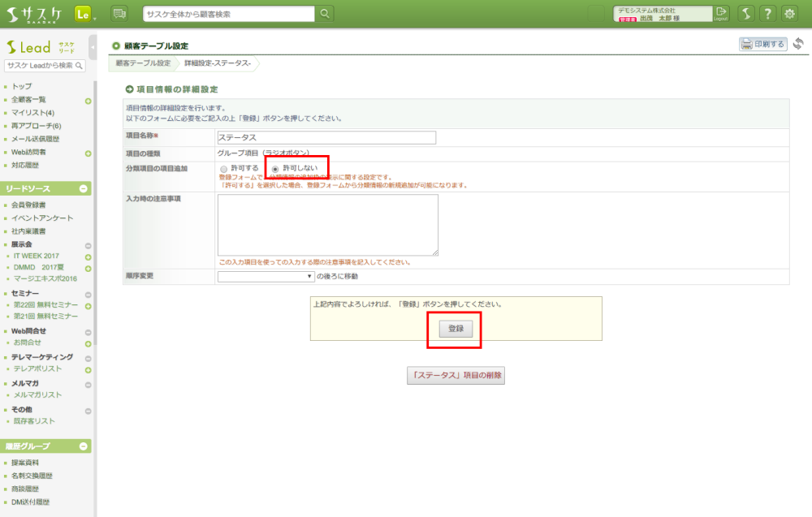This screenshot has height=517, width=812.
Task: Click the Lead sidebar search magnifier
Action: [80, 66]
